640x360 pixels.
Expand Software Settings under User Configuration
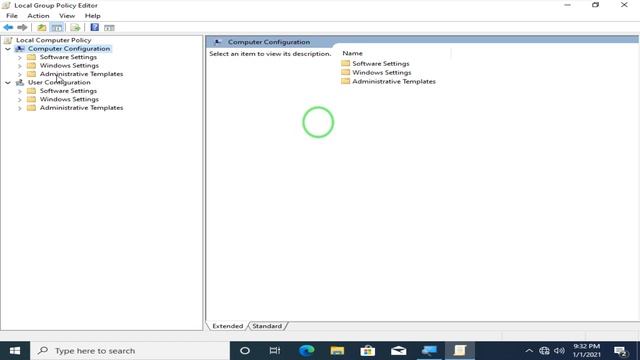[x=20, y=91]
